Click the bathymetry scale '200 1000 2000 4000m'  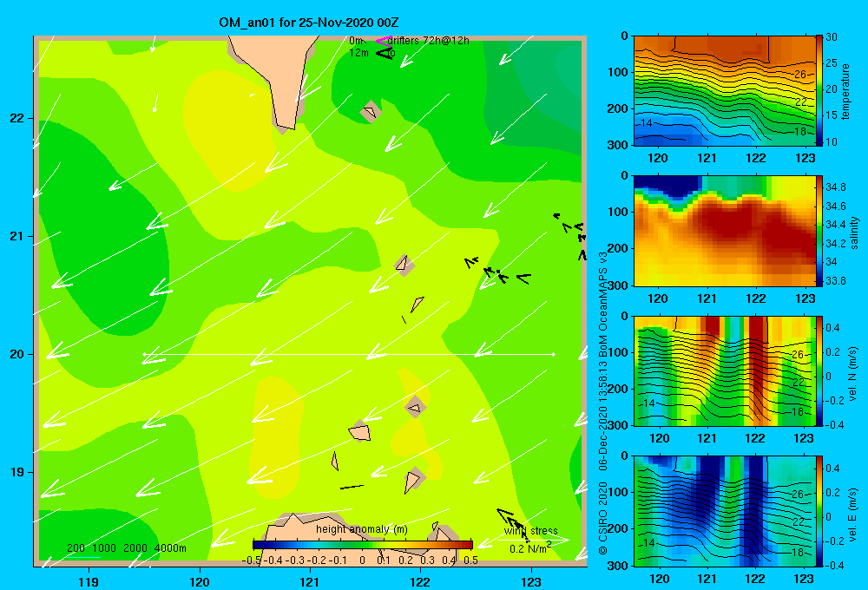pyautogui.click(x=126, y=548)
